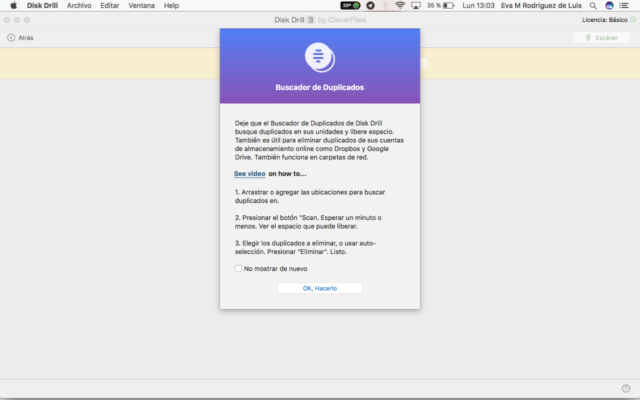
Task: Click the Licencia: Básico label
Action: 604,20
